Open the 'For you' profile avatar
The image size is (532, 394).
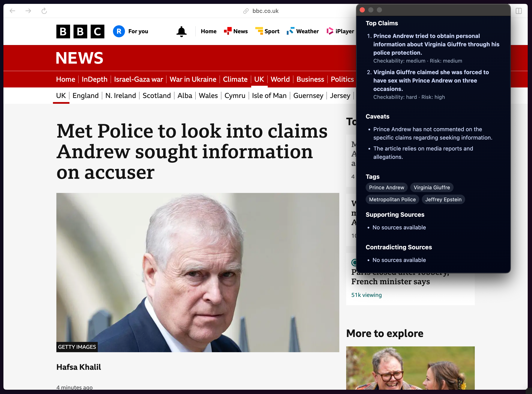[x=119, y=31]
